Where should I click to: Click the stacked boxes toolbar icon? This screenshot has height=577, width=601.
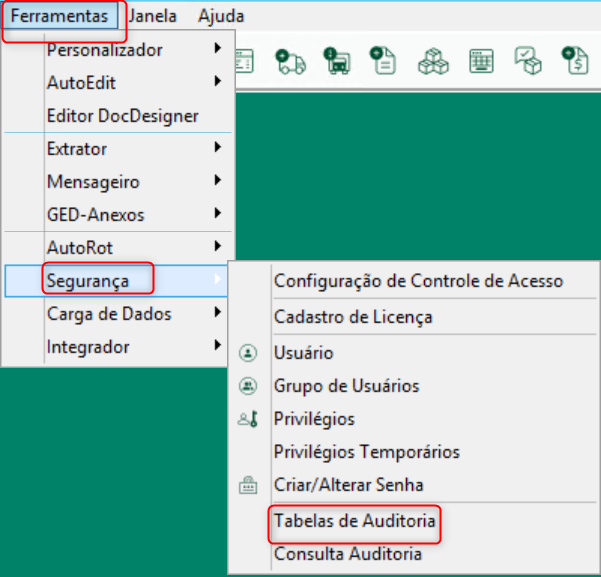point(433,61)
